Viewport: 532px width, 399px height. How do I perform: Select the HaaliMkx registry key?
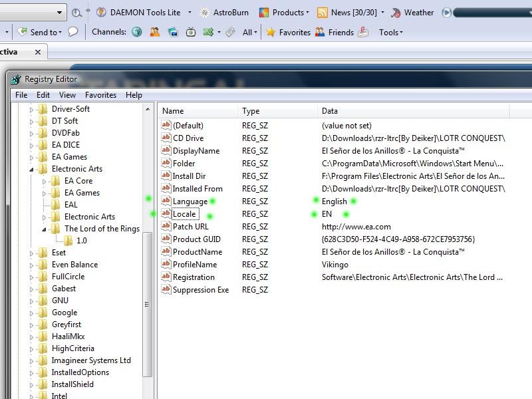[68, 336]
